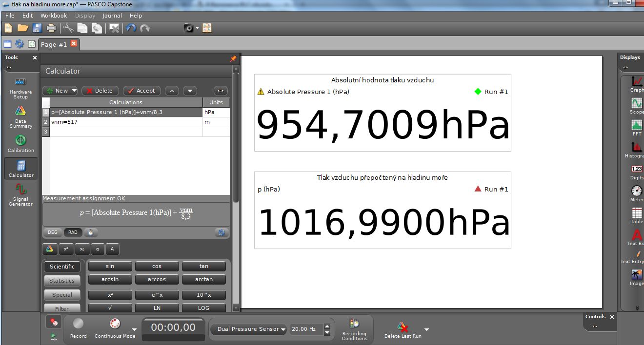Add an Image display
644x345 pixels.
point(637,278)
